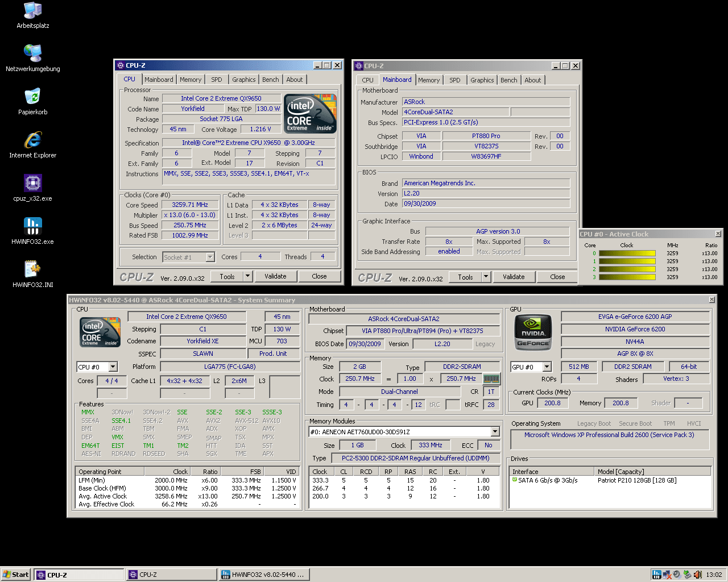Click the disconnected network tray icon
728x582 pixels.
[x=667, y=575]
